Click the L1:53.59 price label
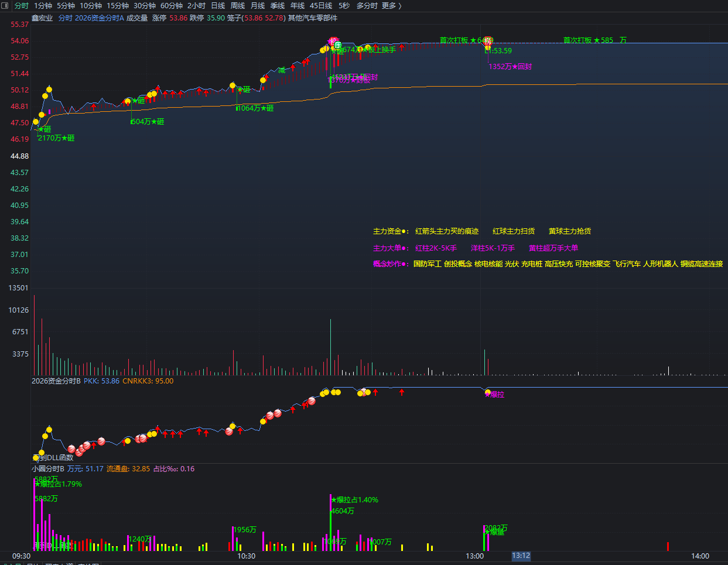728x565 pixels. 498,51
